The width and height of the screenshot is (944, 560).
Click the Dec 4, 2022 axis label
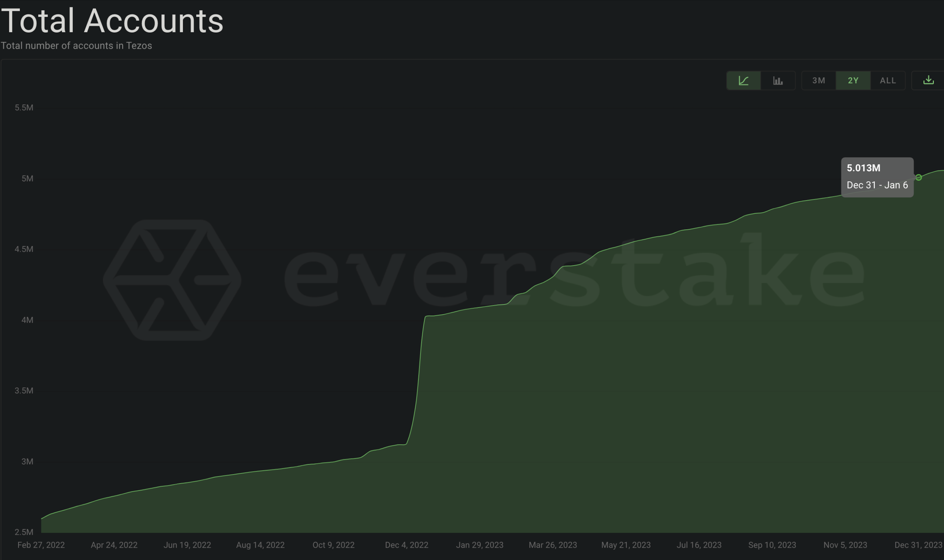coord(407,545)
